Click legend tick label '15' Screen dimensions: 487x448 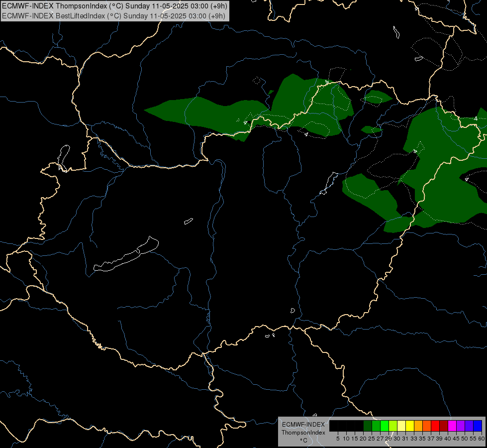tap(355, 439)
